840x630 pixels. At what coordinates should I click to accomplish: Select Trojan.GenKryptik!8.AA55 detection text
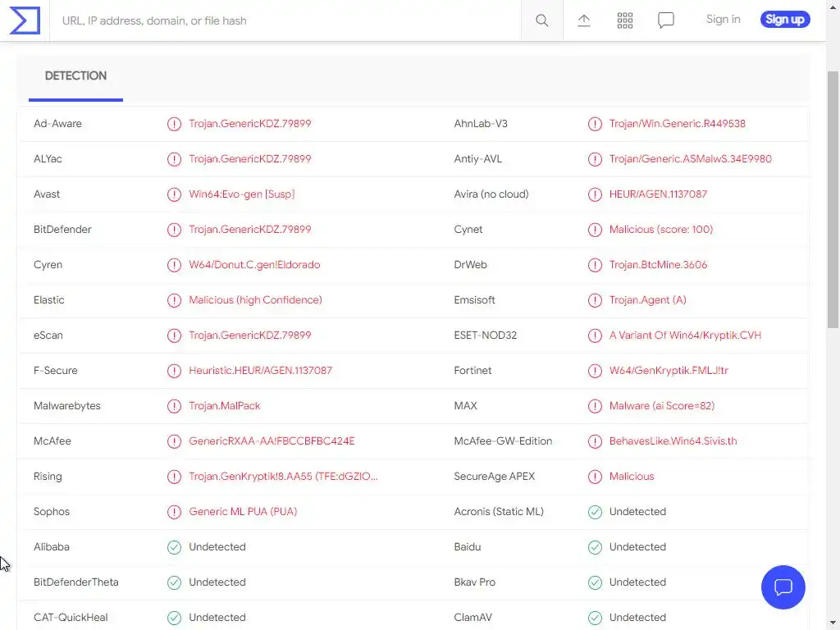pyautogui.click(x=283, y=477)
